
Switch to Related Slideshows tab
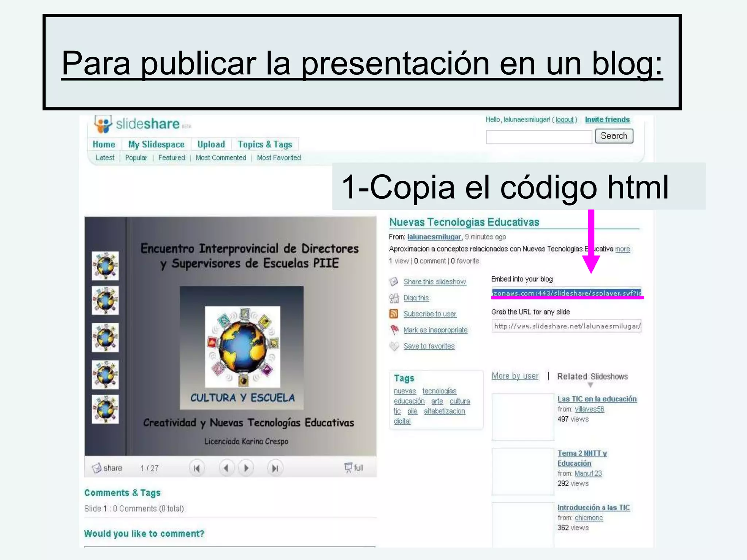click(592, 377)
